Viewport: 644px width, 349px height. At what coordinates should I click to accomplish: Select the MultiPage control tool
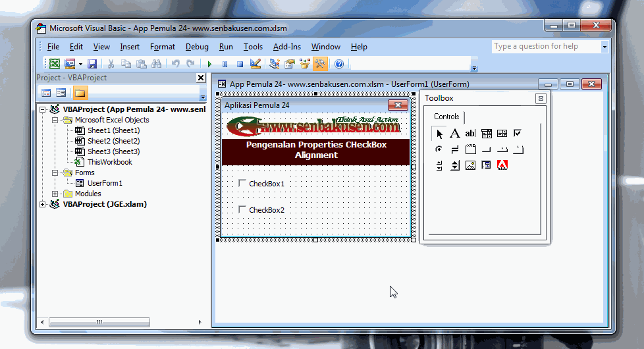coord(518,149)
